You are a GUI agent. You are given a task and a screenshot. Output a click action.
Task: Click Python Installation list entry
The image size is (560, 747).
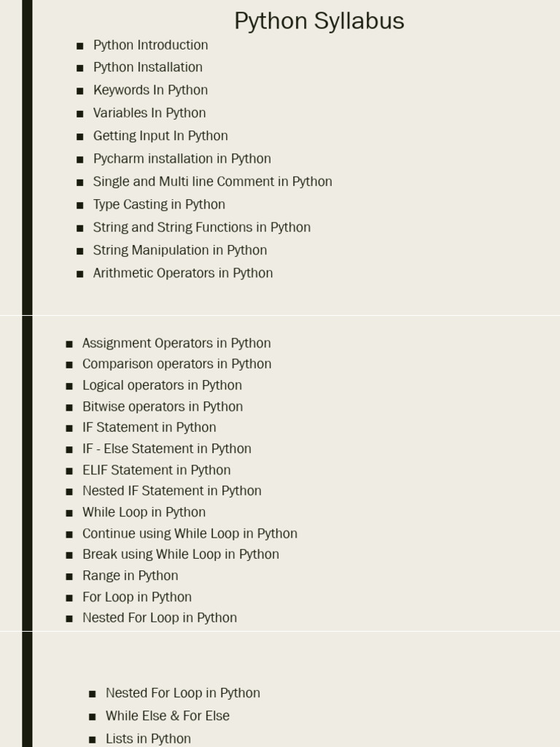pyautogui.click(x=147, y=67)
